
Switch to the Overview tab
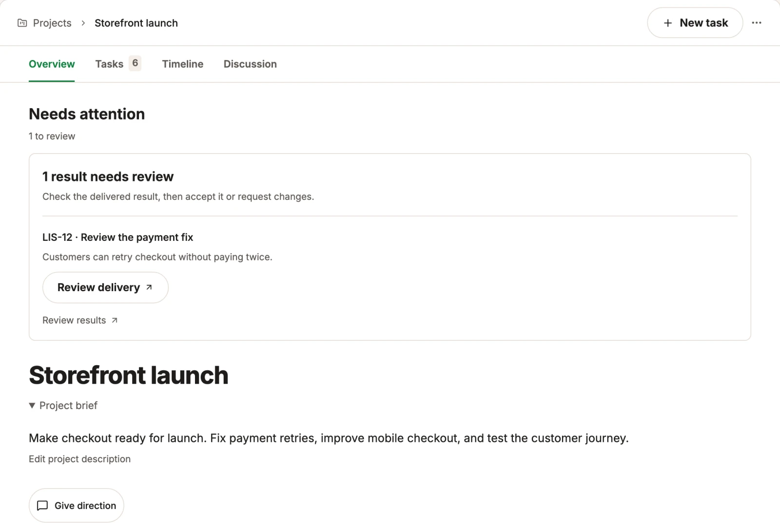pos(52,64)
